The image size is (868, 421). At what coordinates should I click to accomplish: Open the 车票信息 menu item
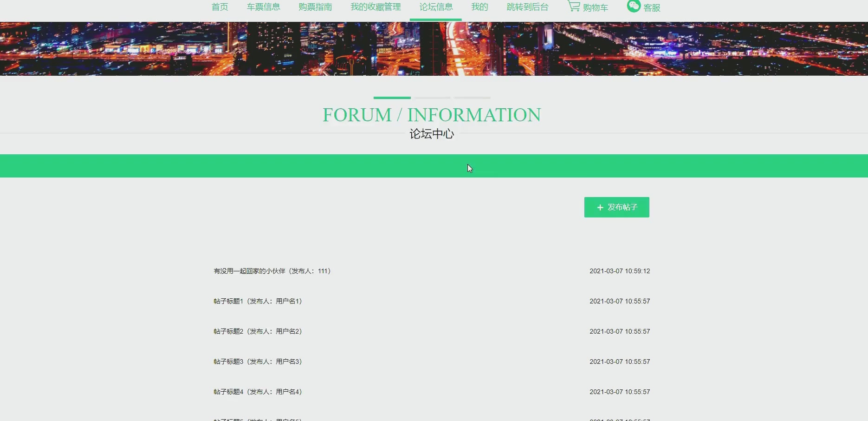[264, 7]
